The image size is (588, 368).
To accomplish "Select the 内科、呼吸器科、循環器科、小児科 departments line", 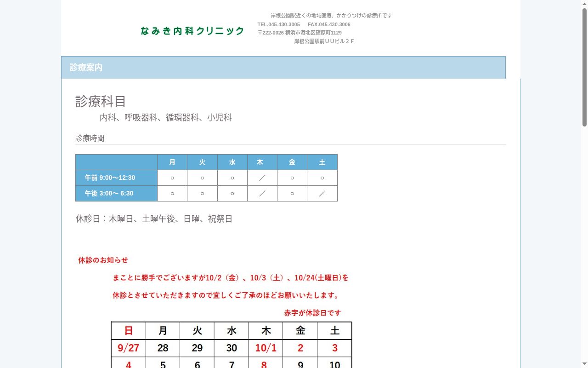I will point(166,118).
